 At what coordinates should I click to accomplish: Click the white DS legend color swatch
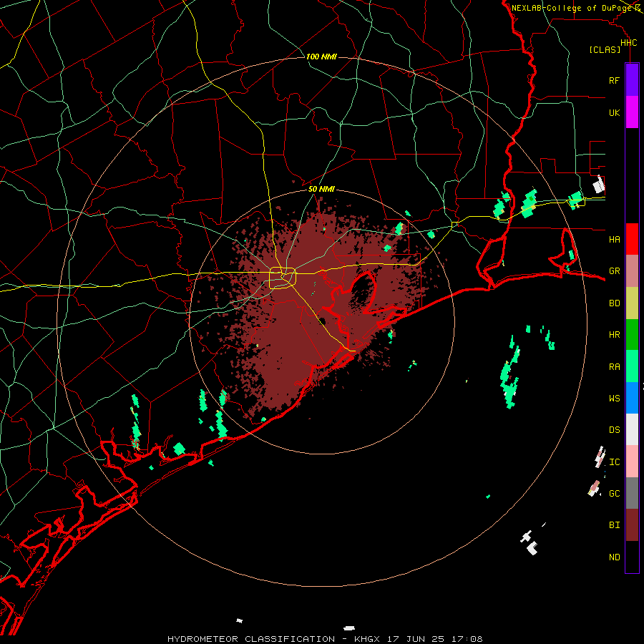[x=632, y=429]
